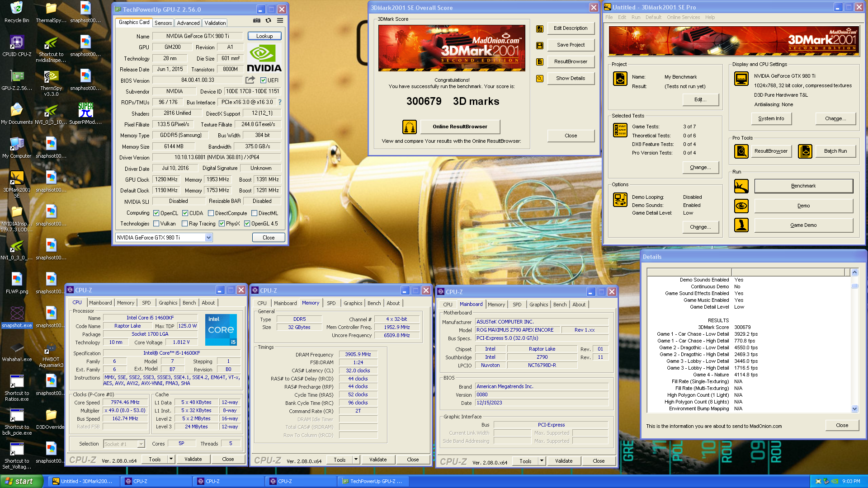Click the BIOS version share/export icon
Screen dimensions: 868x488
[250, 80]
